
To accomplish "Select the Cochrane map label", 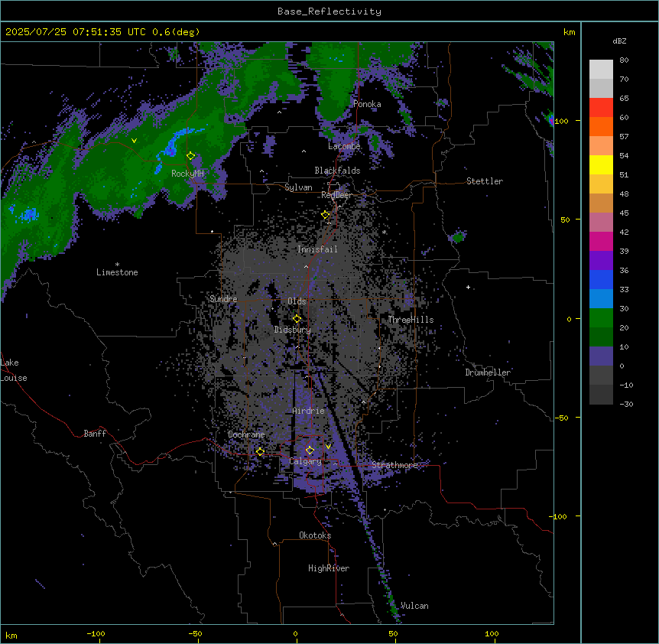I will pyautogui.click(x=246, y=434).
